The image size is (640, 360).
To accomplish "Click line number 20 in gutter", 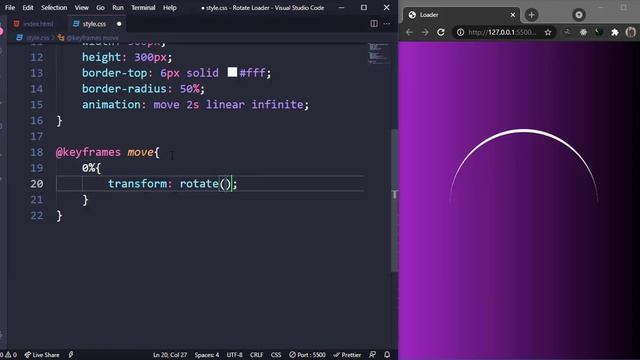I will coord(37,184).
